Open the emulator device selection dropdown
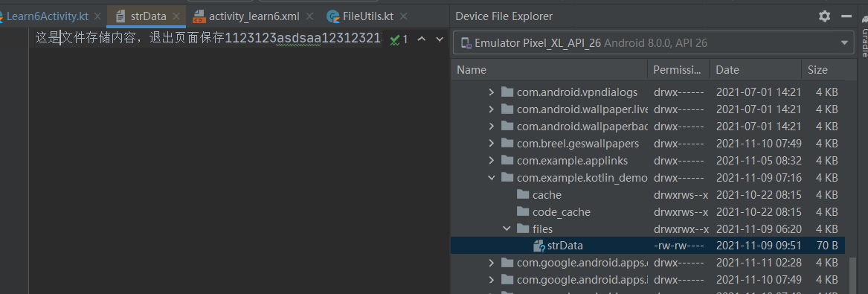 [844, 43]
